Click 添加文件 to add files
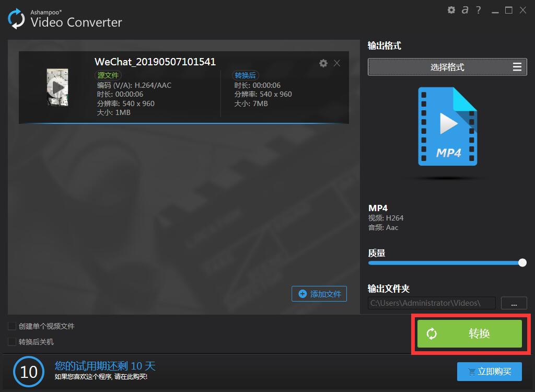 click(x=319, y=294)
